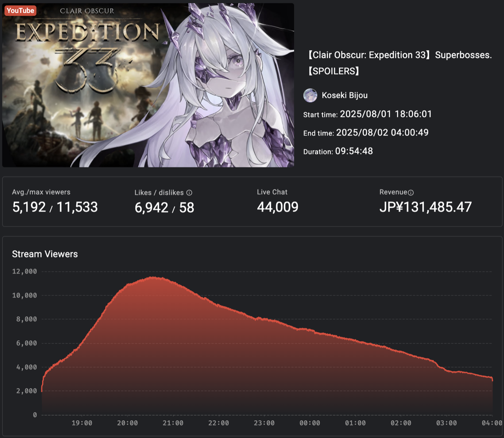Click the 02:00 tick label on the chart
Image resolution: width=504 pixels, height=438 pixels.
(x=401, y=423)
